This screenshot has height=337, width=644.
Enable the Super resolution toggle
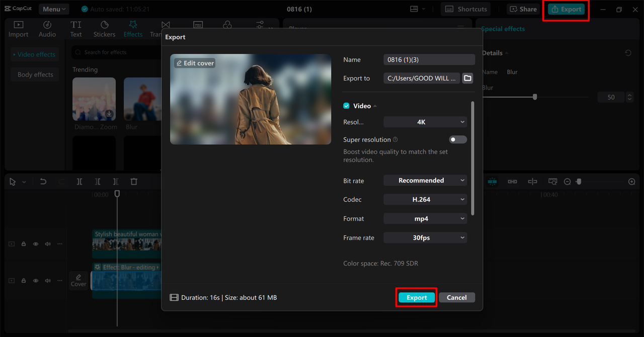click(458, 139)
